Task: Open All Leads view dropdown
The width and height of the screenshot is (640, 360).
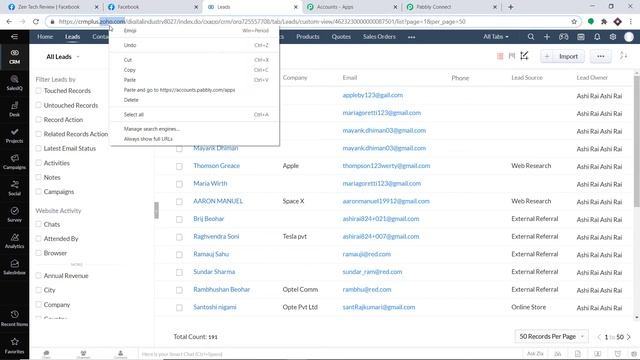Action: pyautogui.click(x=63, y=57)
